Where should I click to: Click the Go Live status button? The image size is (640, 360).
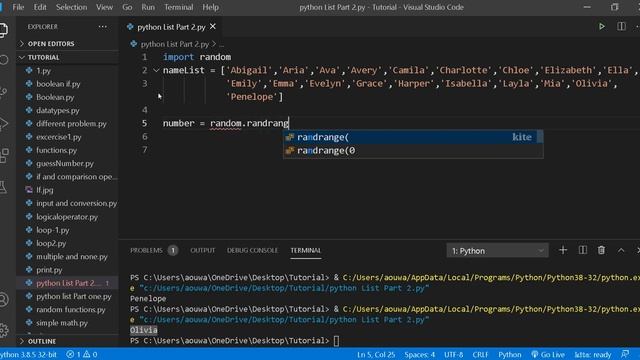tap(548, 354)
